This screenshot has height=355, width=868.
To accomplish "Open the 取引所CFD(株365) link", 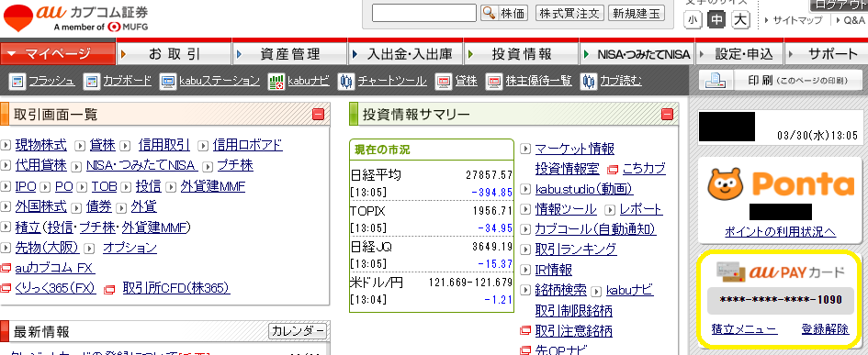I will (x=176, y=288).
